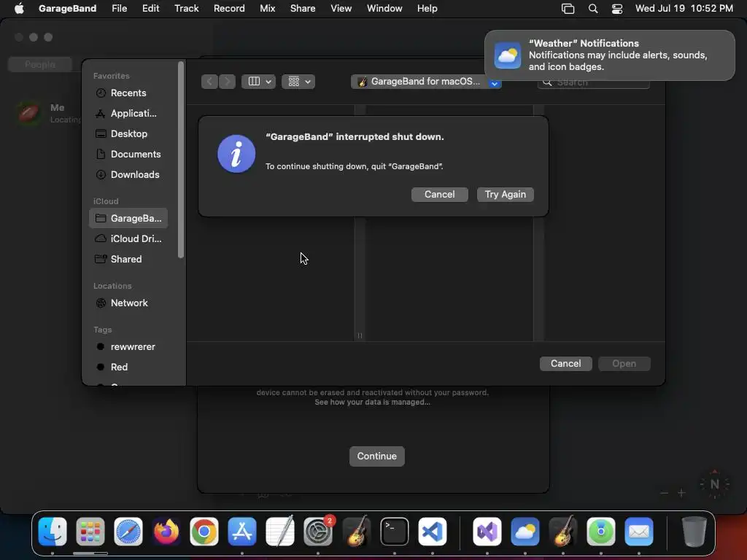Screen dimensions: 747x560
Task: Click Continue in the Find My window
Action: click(x=377, y=456)
